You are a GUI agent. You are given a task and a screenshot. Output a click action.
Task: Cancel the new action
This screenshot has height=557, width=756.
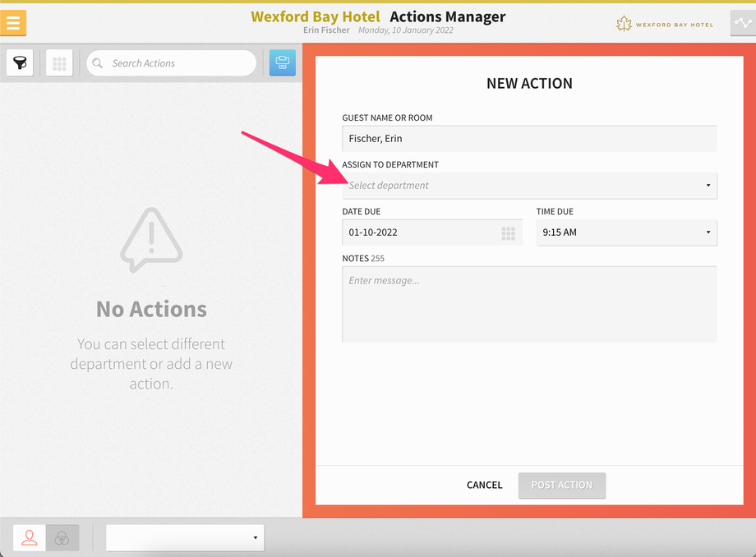click(x=485, y=486)
